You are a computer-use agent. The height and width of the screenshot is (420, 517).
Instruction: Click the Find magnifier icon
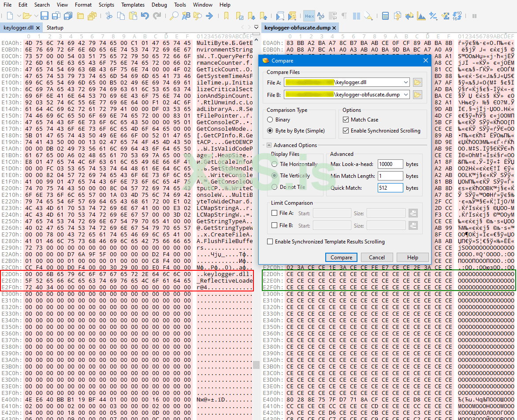pos(174,15)
